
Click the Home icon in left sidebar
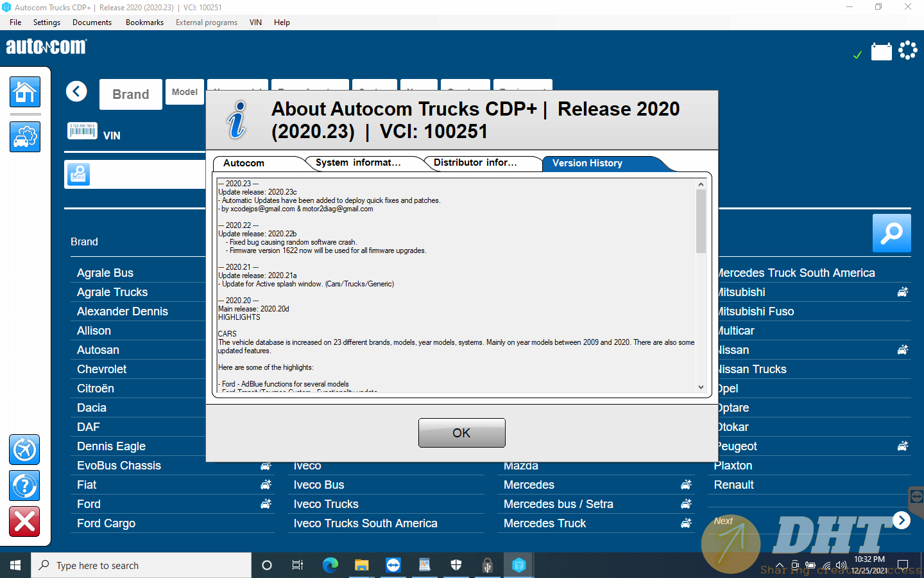25,92
